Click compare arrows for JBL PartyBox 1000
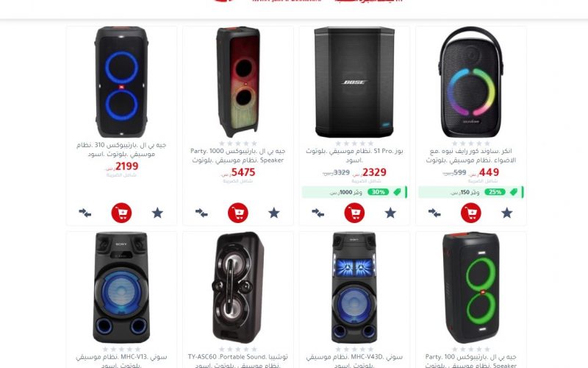This screenshot has height=368, width=588. pyautogui.click(x=201, y=213)
